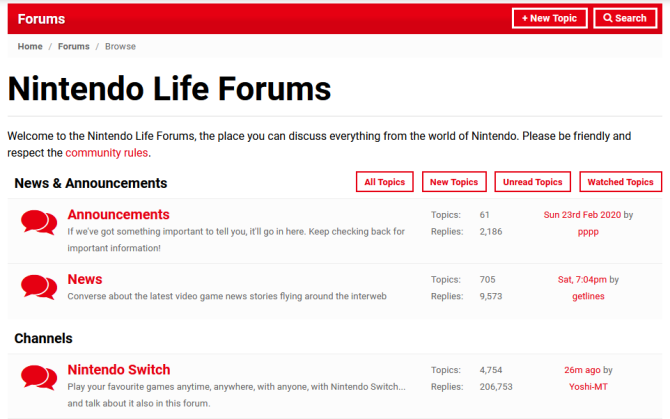
Task: Click the Nintendo Life Forums heading
Action: [169, 89]
